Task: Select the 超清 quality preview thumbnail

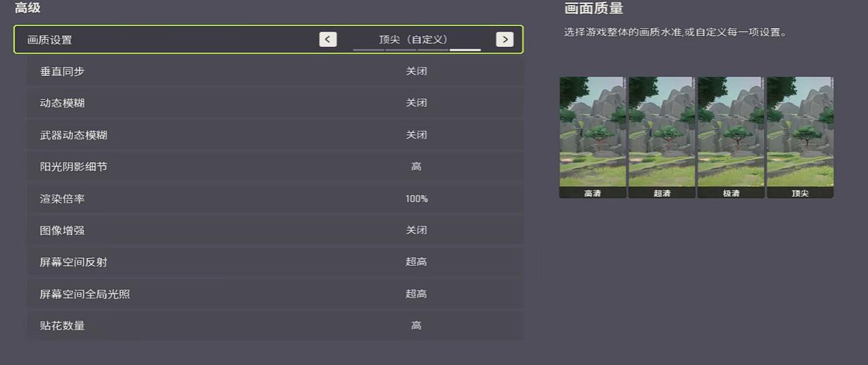Action: (661, 137)
